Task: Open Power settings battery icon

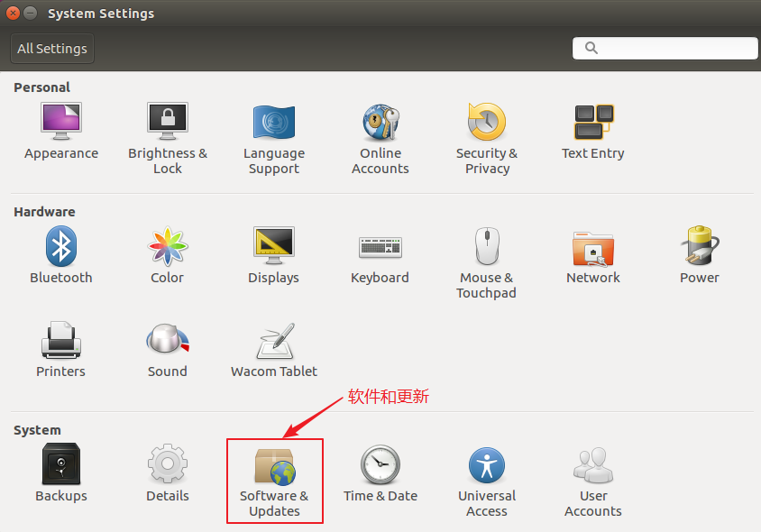Action: click(x=700, y=245)
